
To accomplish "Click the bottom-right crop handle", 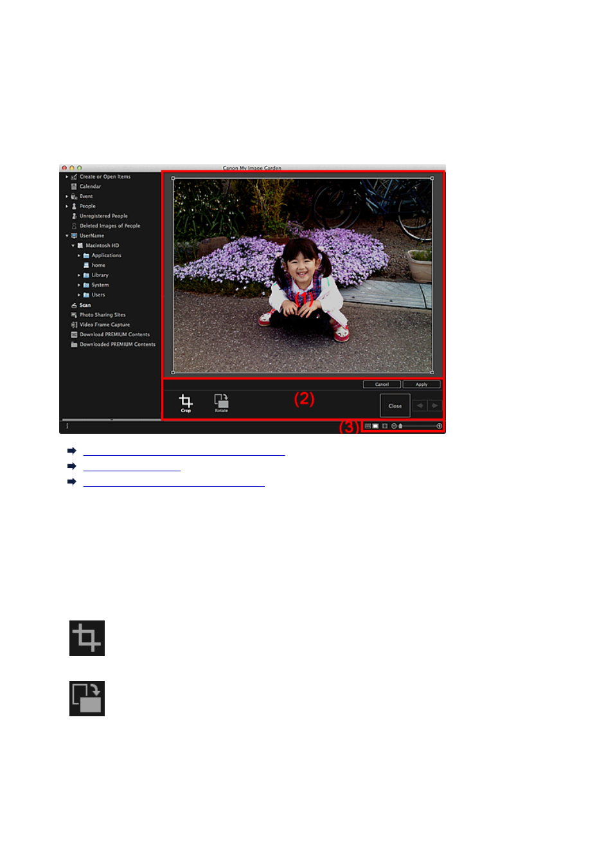I will (x=432, y=372).
